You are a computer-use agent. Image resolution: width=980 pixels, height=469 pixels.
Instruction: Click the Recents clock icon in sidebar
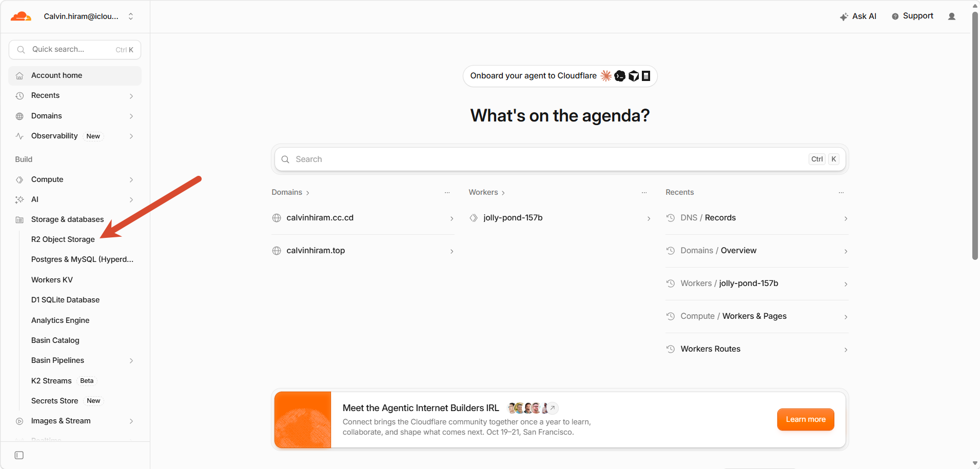coord(19,96)
